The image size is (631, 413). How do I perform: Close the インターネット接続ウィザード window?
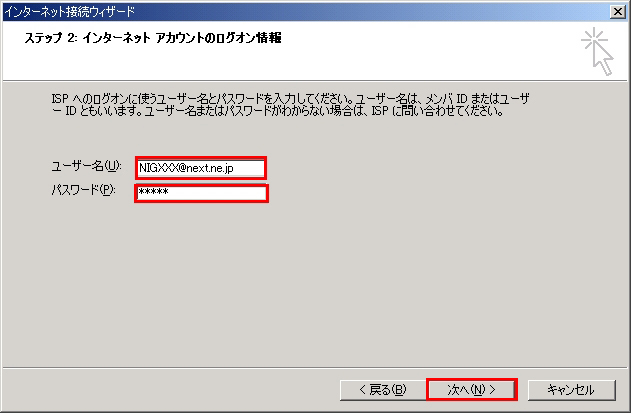(x=618, y=12)
